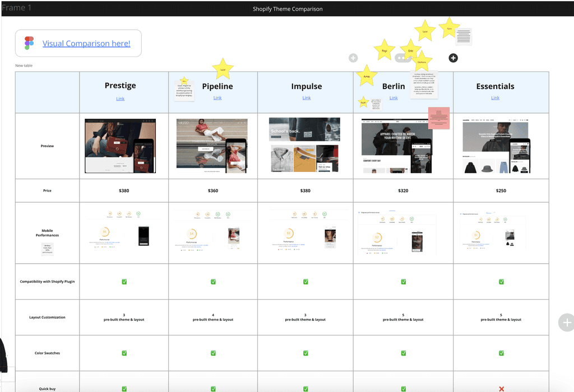
Task: Select Prestige's $380 price cell
Action: tap(124, 190)
